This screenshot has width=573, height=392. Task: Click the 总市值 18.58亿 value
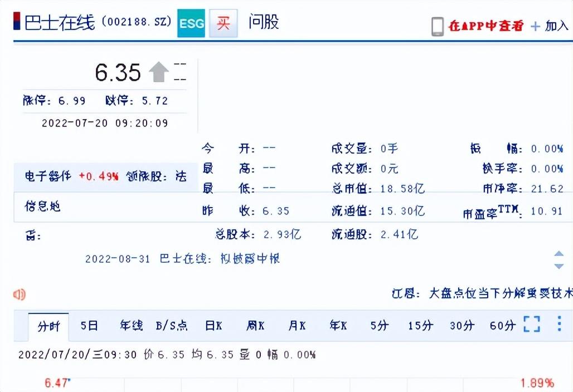[x=402, y=189]
